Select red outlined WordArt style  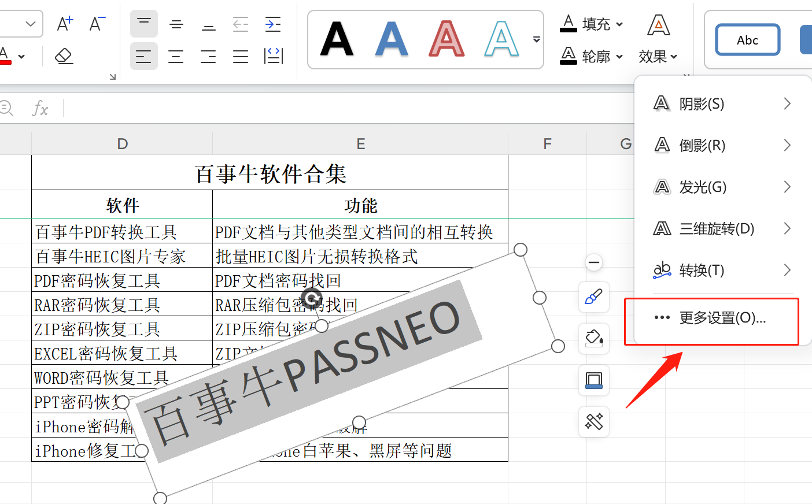(x=446, y=39)
